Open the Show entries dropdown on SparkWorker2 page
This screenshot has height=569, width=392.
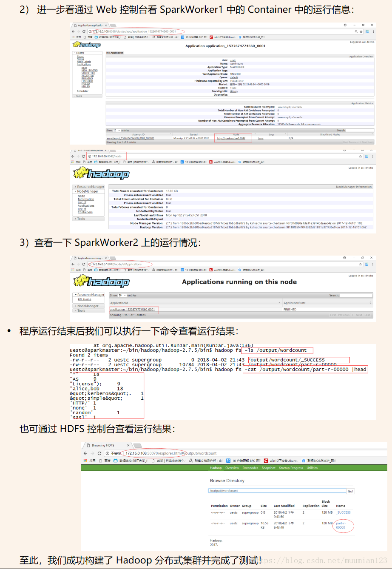[122, 295]
